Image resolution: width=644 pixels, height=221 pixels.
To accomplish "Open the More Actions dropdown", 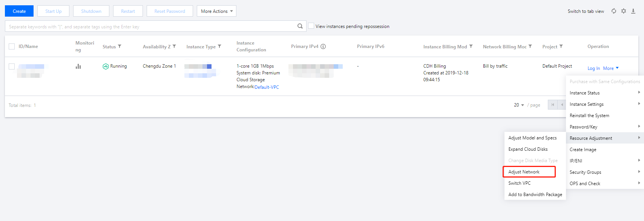I will (216, 11).
